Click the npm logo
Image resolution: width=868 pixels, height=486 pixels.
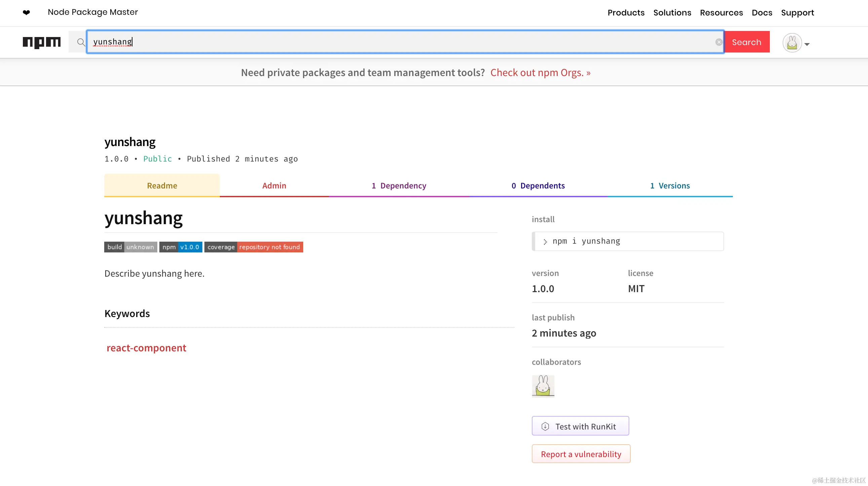coord(41,42)
